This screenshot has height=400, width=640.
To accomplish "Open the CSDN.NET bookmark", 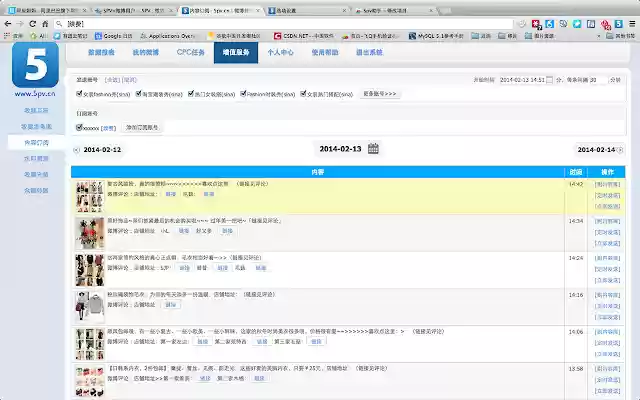I will coord(304,36).
